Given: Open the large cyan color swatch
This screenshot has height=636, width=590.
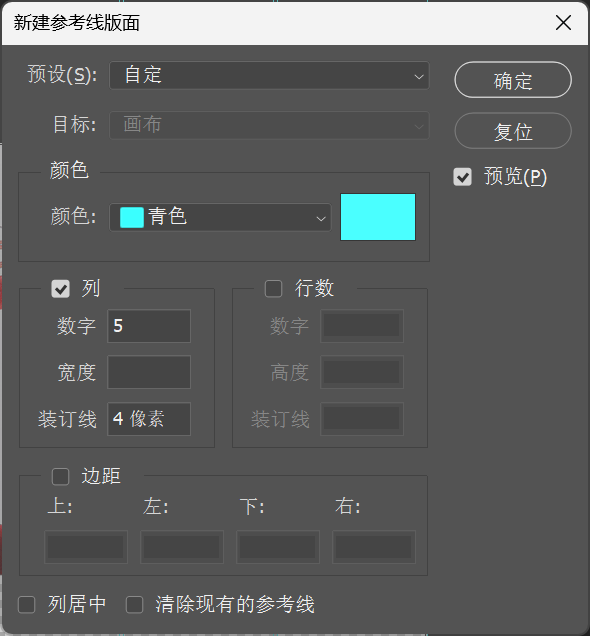Looking at the screenshot, I should [378, 217].
